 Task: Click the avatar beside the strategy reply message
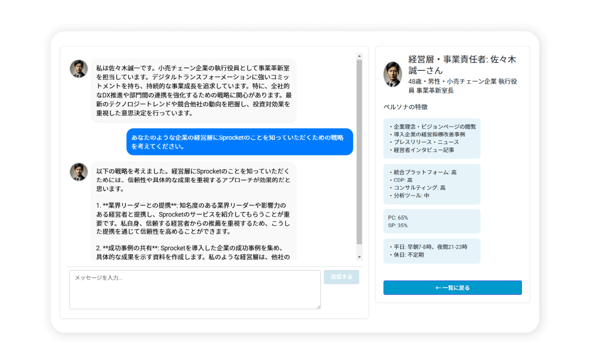coord(79,172)
